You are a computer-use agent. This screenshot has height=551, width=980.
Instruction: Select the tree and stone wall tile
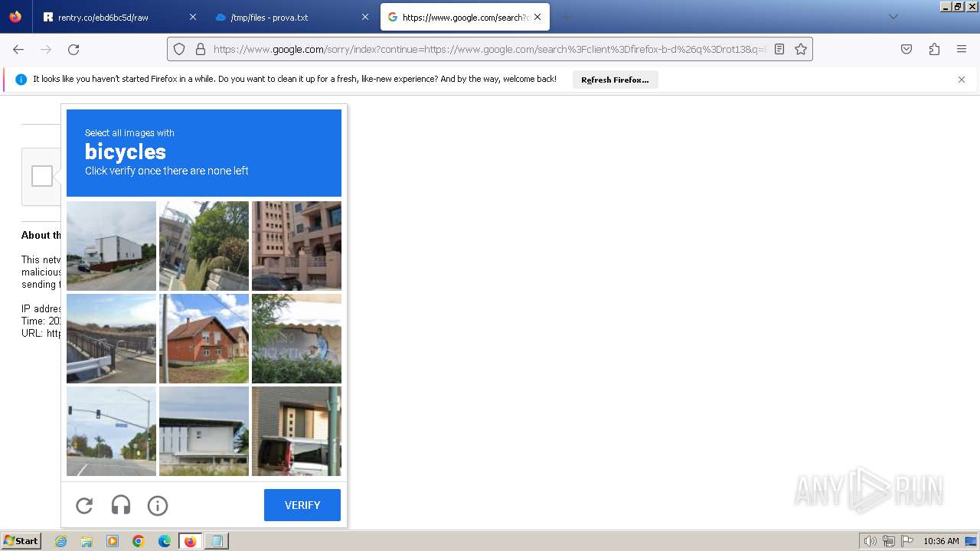pyautogui.click(x=204, y=246)
